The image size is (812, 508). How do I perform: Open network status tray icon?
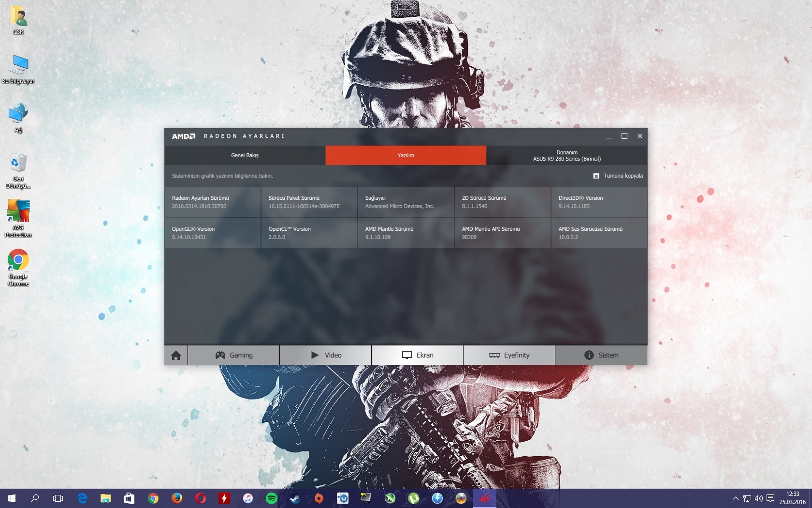pos(747,498)
